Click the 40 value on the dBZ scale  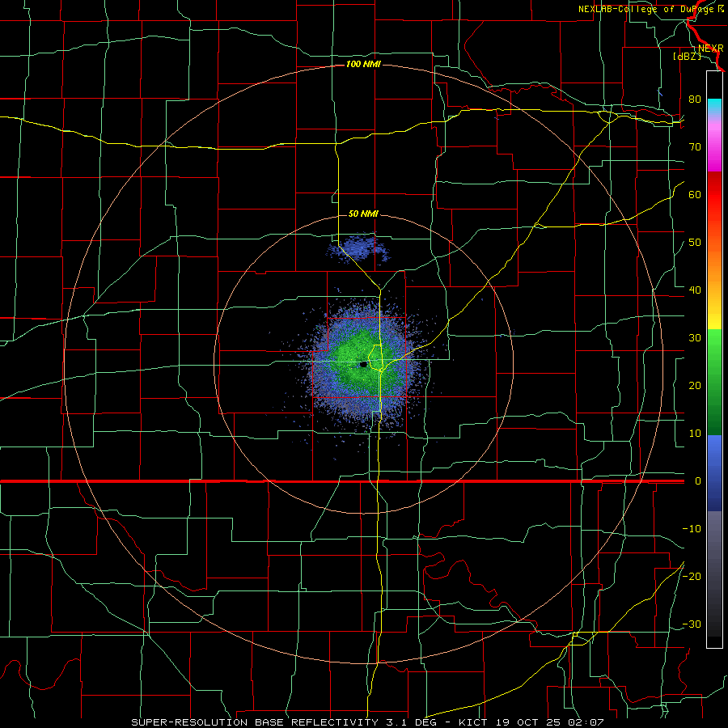pyautogui.click(x=695, y=290)
